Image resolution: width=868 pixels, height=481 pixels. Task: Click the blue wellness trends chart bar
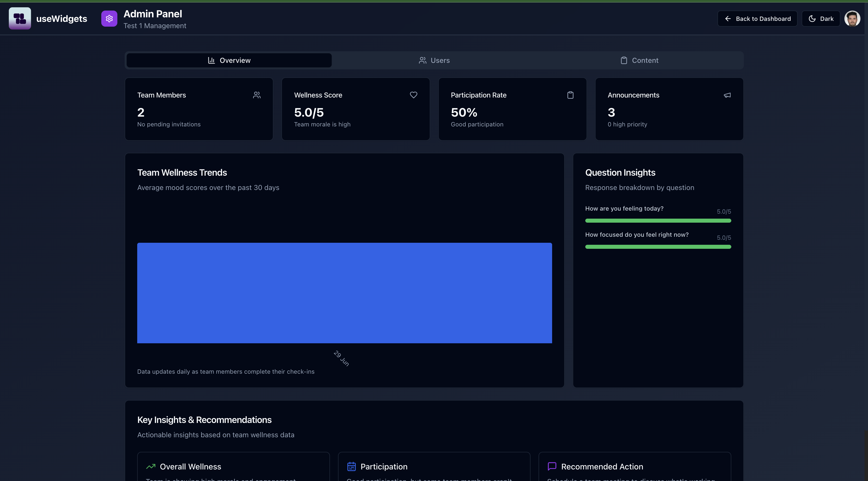click(344, 293)
